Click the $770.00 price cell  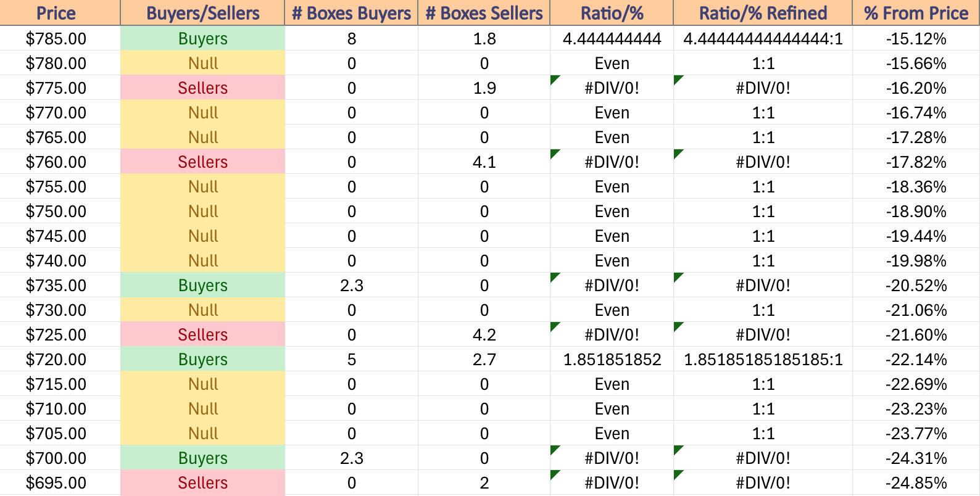point(60,112)
